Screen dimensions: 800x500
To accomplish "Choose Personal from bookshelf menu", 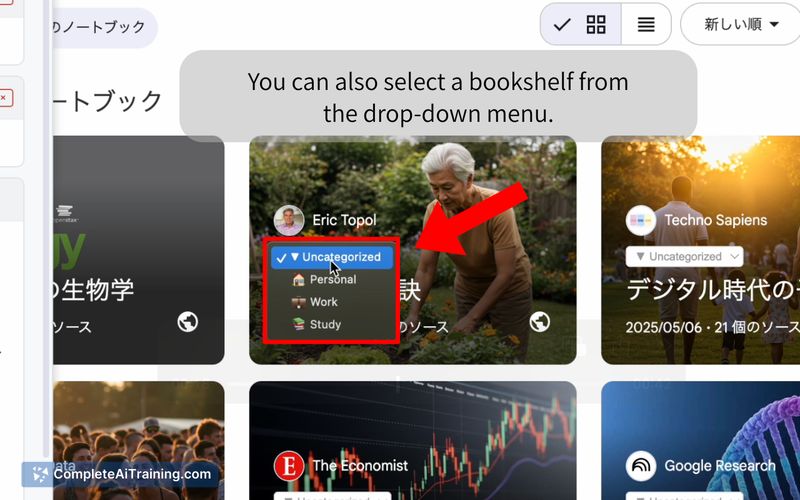I will pos(332,280).
